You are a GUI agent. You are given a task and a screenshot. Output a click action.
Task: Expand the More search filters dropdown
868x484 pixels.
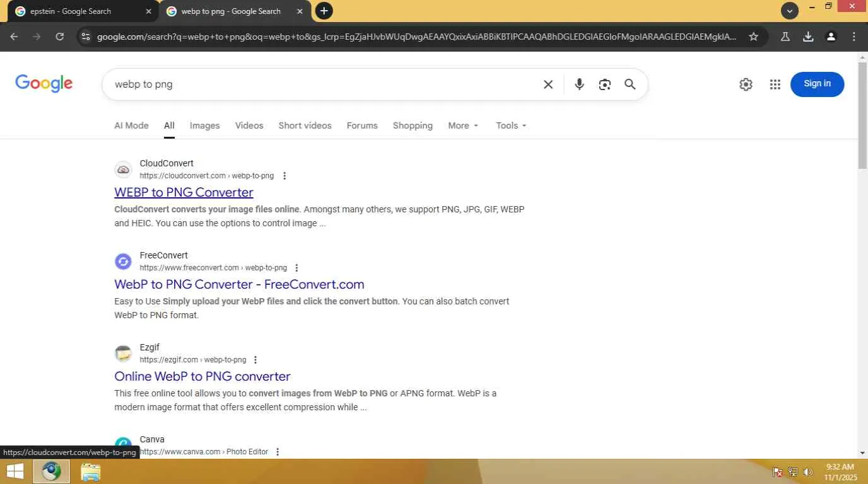463,125
